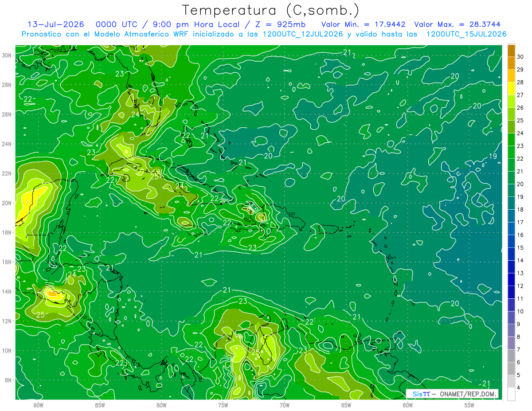Click the orange legend swatch between 29 and 30

[x=511, y=63]
